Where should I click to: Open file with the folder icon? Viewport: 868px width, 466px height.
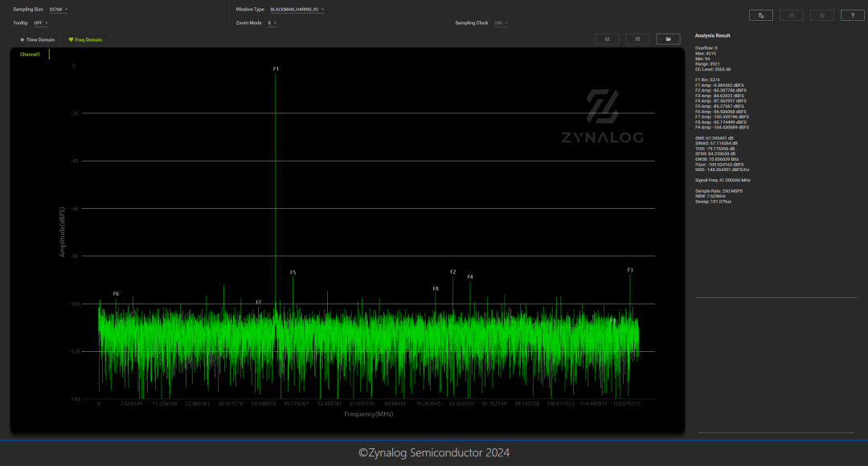coord(668,39)
